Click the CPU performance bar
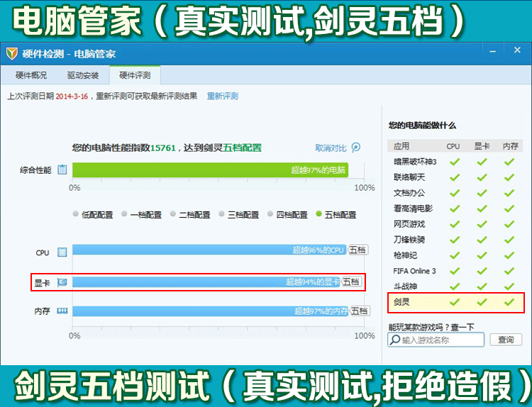532x407 pixels. (x=209, y=250)
